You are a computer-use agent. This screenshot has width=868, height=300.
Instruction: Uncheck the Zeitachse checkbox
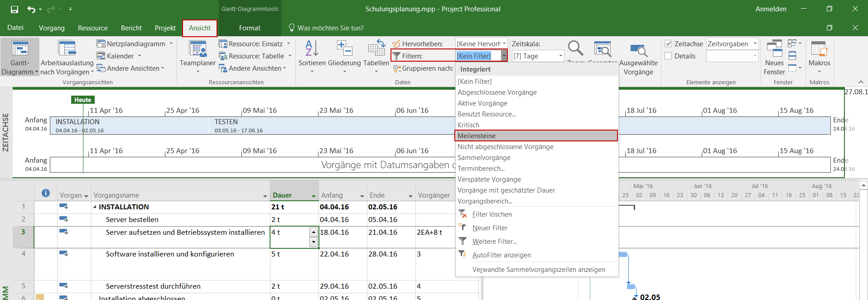point(668,44)
